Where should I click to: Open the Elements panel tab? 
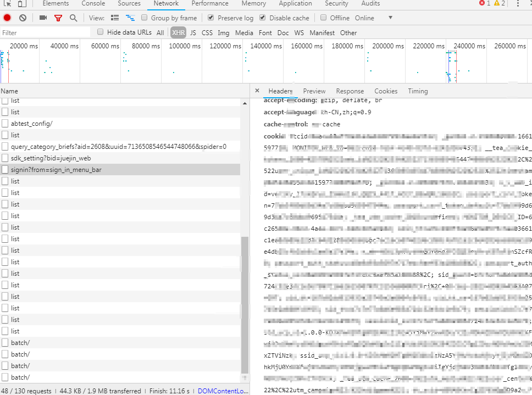pos(56,3)
